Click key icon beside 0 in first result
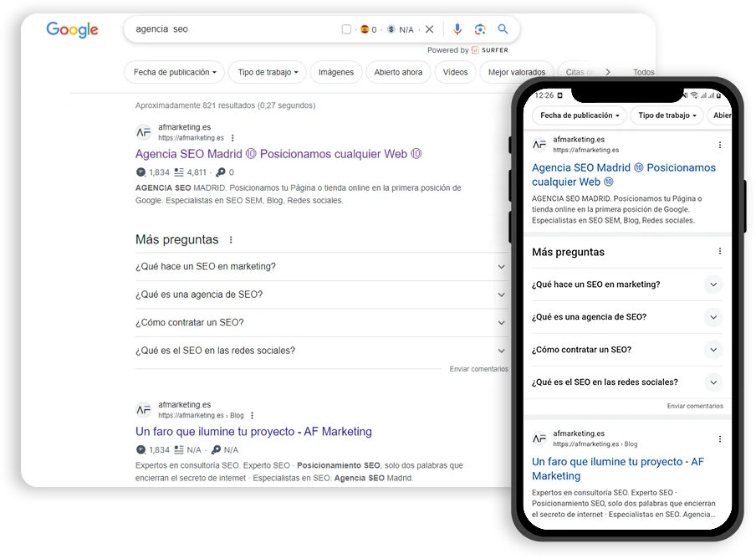Viewport: 756px width, 559px height. [x=221, y=172]
